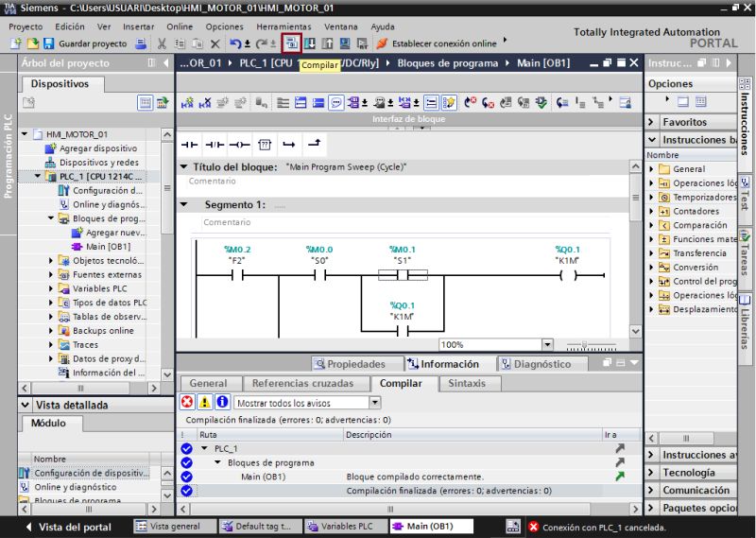Click the undo arrow icon

(234, 43)
